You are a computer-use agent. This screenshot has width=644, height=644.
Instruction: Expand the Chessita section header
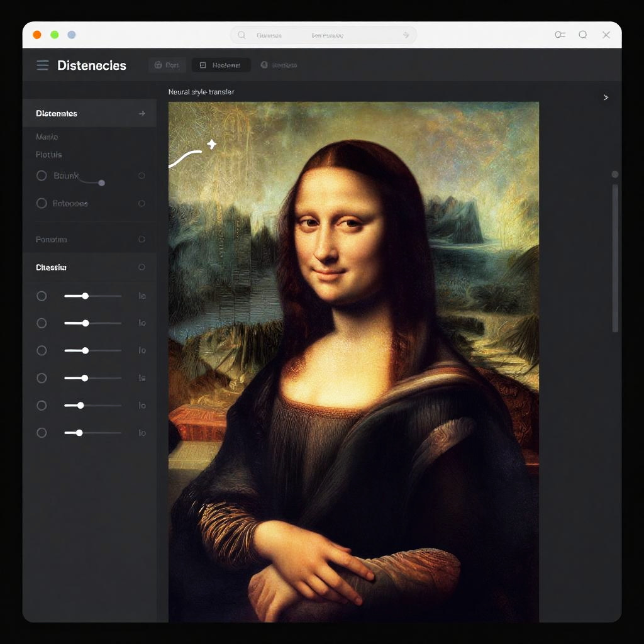coord(52,267)
